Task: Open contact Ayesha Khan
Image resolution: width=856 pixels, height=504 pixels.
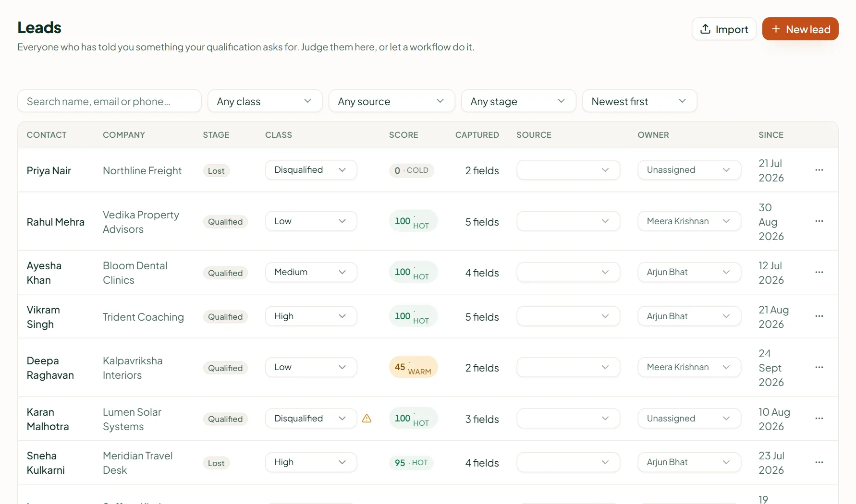Action: [x=44, y=273]
